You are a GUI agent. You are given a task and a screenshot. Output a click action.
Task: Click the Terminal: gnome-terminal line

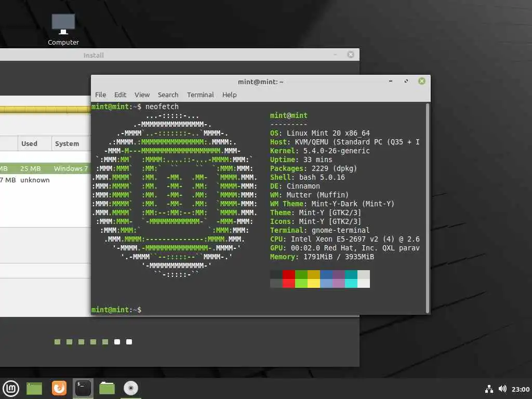[x=320, y=230]
